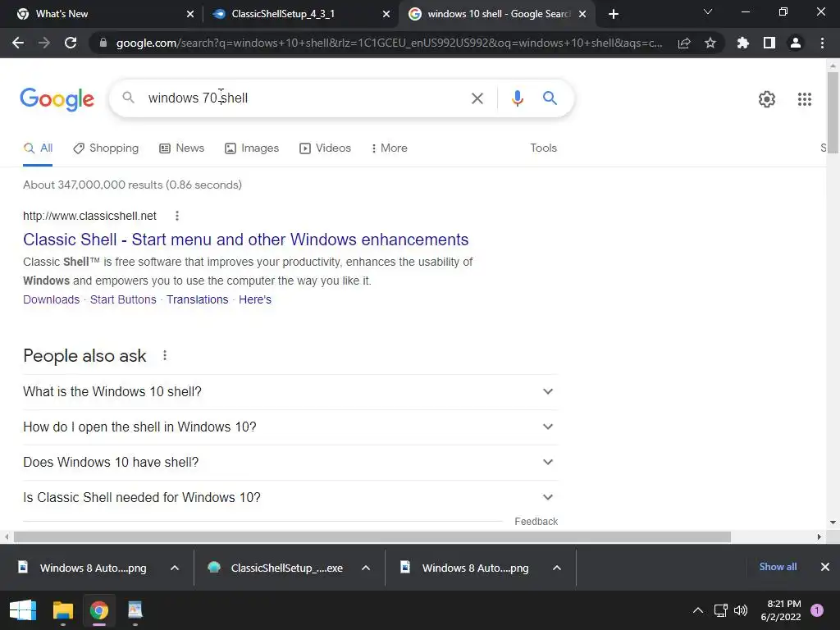Open Google quick settings gear
Screen dimensions: 840x630
pyautogui.click(x=767, y=99)
